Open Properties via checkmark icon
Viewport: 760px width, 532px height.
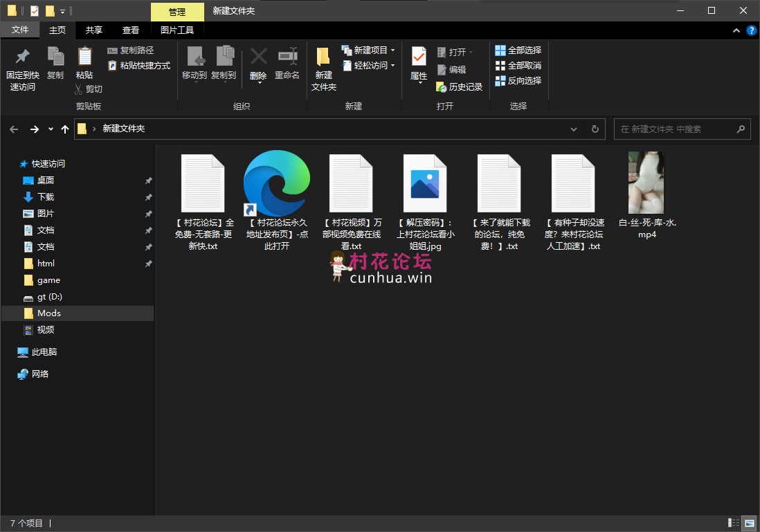[x=419, y=57]
